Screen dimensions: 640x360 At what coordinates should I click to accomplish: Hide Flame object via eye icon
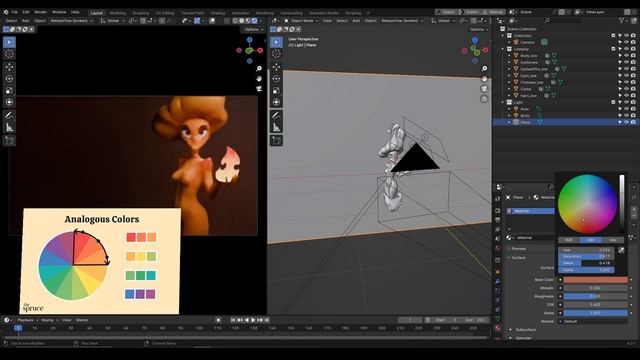click(x=626, y=89)
